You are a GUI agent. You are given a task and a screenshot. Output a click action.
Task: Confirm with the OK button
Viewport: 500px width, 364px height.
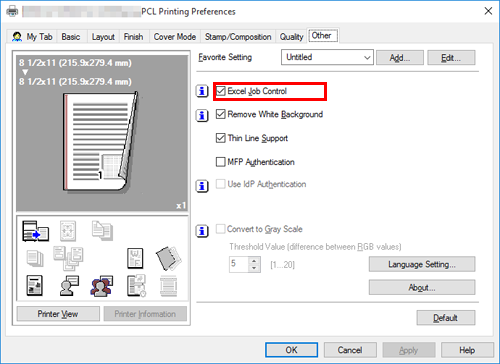292,350
